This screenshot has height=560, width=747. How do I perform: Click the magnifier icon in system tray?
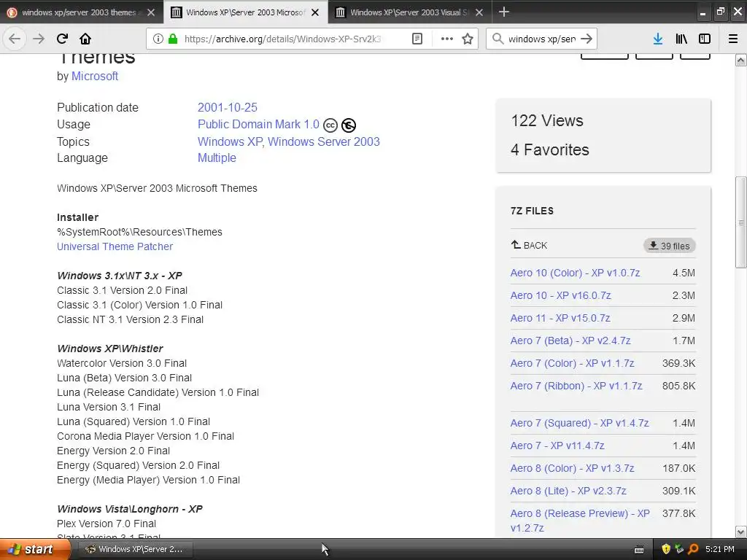[x=693, y=549]
